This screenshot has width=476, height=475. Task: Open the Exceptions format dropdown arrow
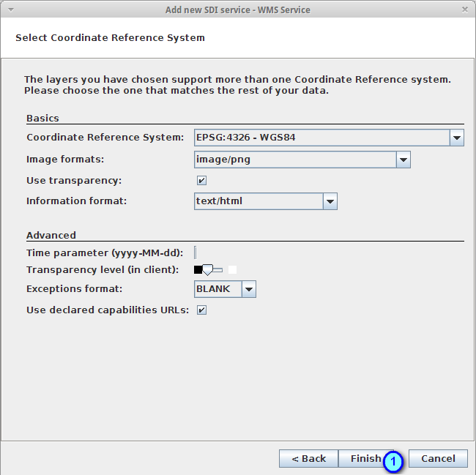(x=249, y=289)
